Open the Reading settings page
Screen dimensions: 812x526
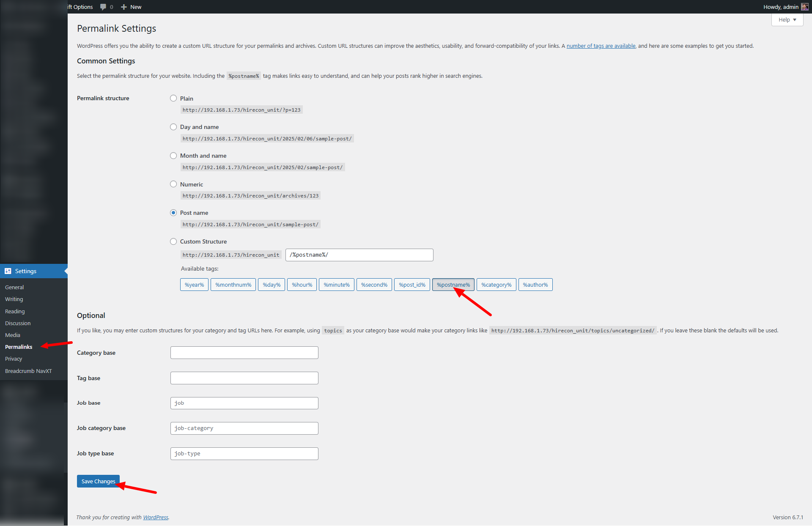point(15,311)
